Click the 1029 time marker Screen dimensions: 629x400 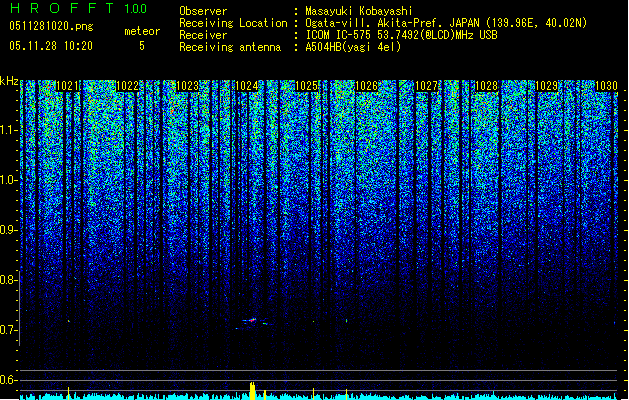[546, 86]
